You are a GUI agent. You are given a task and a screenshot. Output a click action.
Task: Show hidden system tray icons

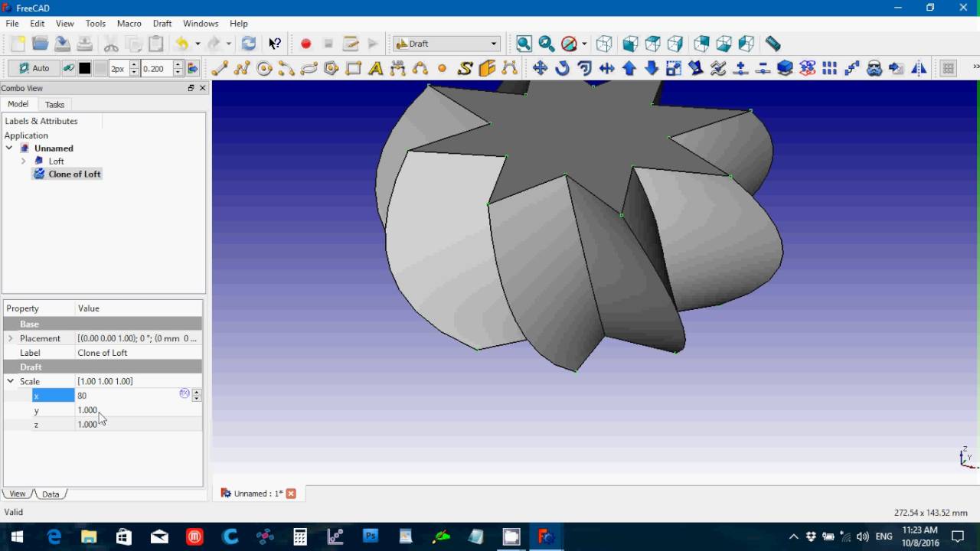coord(793,536)
